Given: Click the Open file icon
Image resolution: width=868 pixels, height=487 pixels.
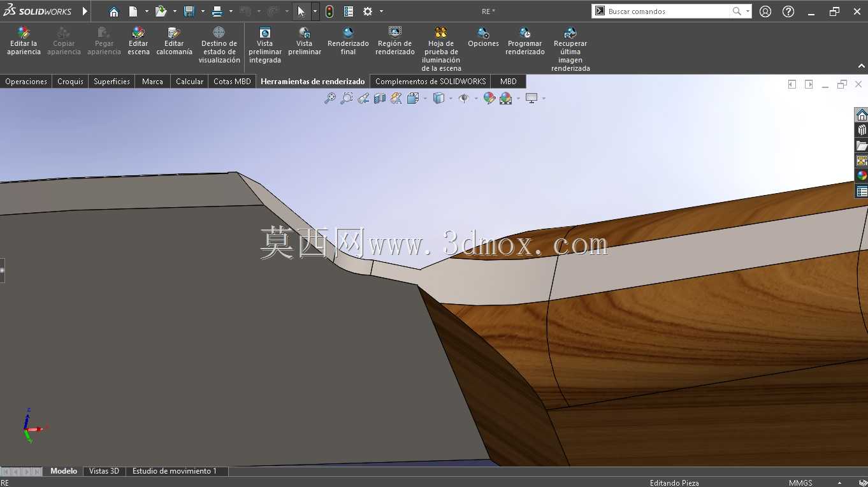Looking at the screenshot, I should click(x=161, y=11).
